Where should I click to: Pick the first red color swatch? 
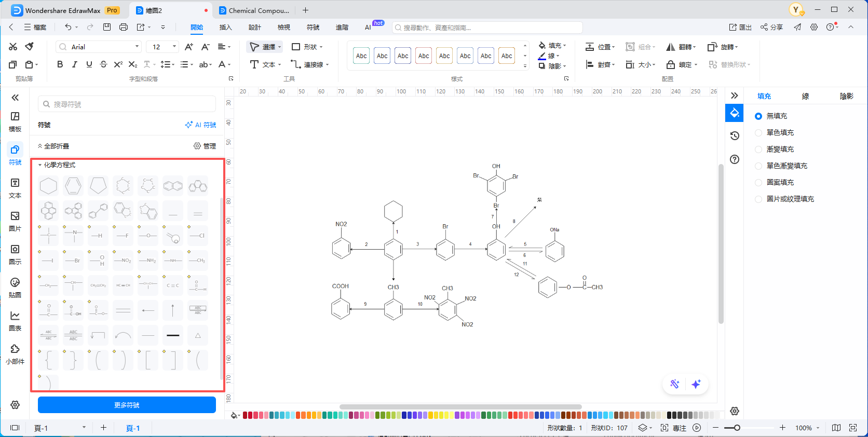click(246, 415)
